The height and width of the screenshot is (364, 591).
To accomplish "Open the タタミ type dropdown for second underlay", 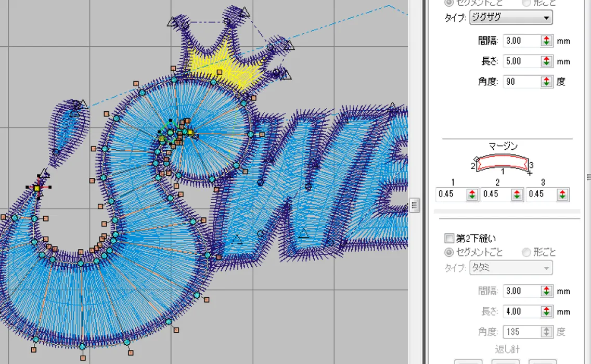I will click(546, 268).
